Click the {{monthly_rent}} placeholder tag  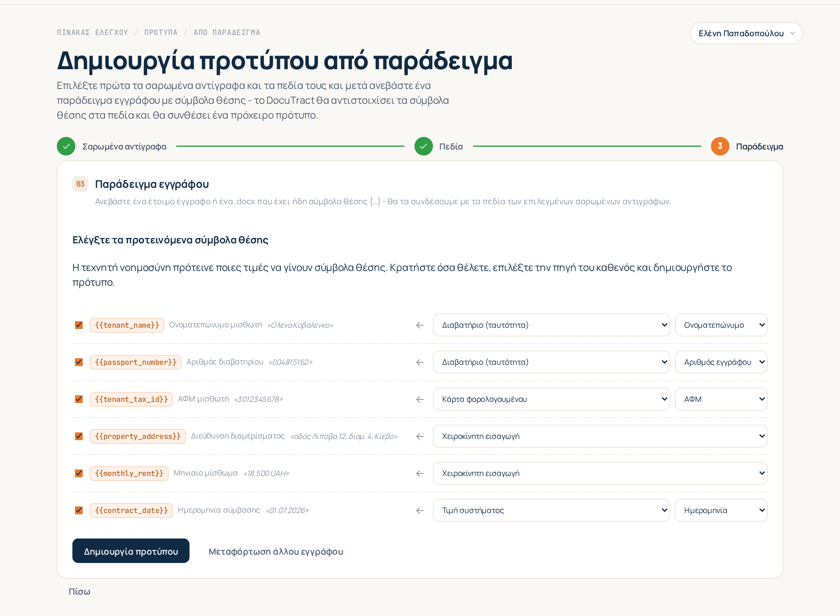click(129, 474)
